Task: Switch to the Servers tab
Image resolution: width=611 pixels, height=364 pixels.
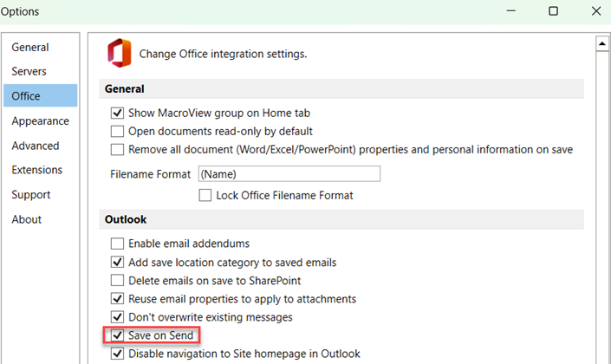Action: [29, 72]
